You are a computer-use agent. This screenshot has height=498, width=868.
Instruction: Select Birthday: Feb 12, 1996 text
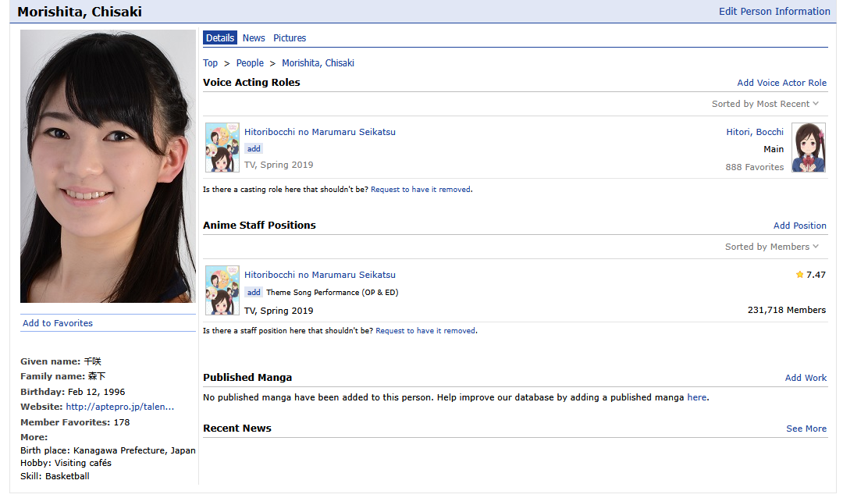(x=73, y=392)
